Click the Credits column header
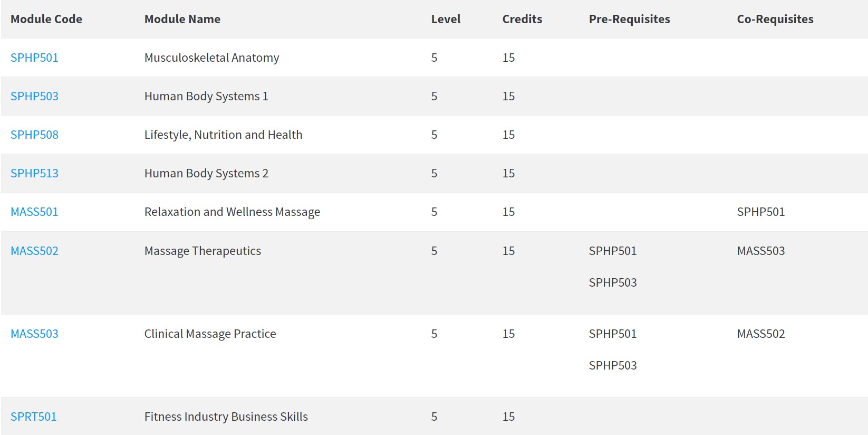 (522, 19)
